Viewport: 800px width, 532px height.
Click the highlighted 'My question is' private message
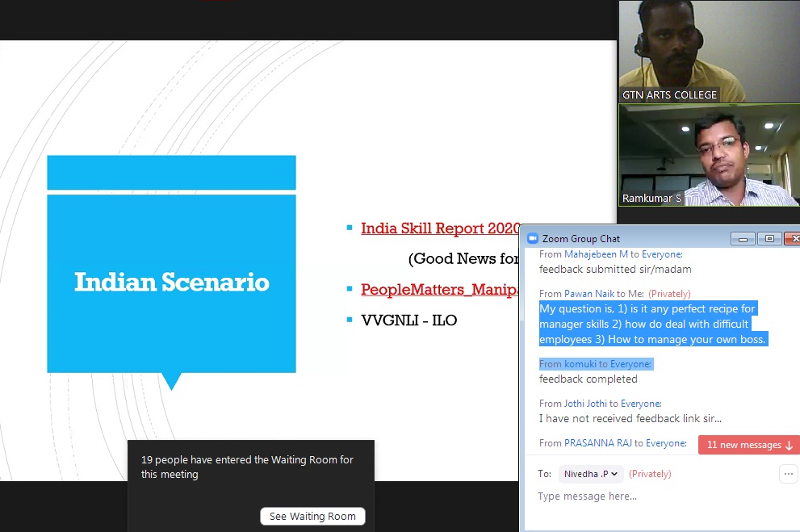pyautogui.click(x=653, y=324)
